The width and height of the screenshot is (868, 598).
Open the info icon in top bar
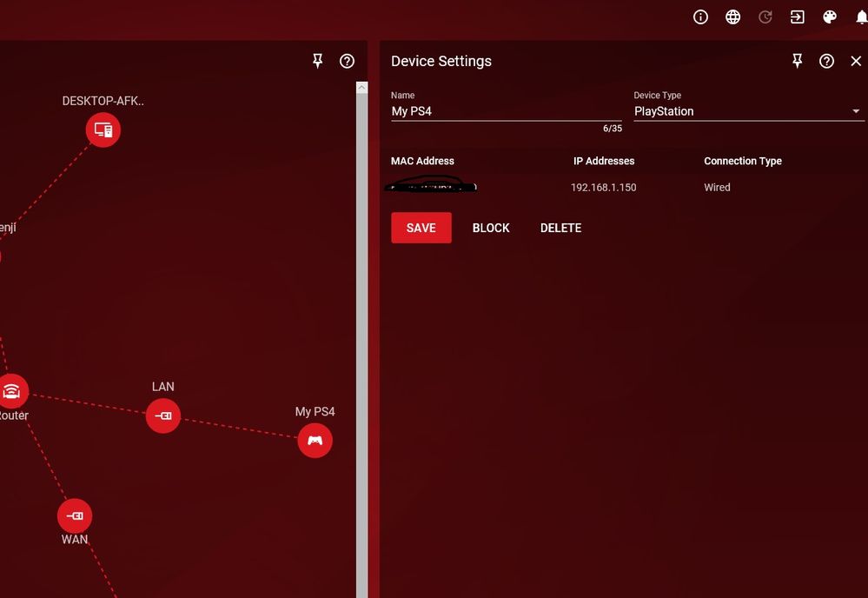point(700,17)
